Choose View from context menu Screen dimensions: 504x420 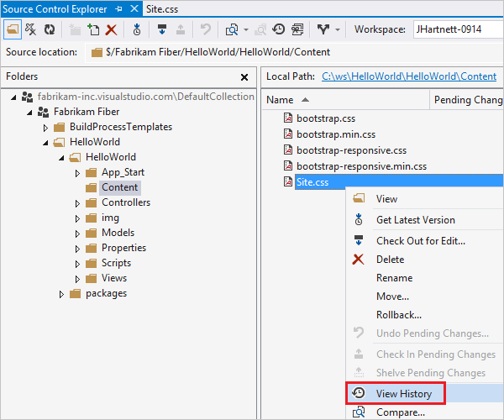pos(386,199)
